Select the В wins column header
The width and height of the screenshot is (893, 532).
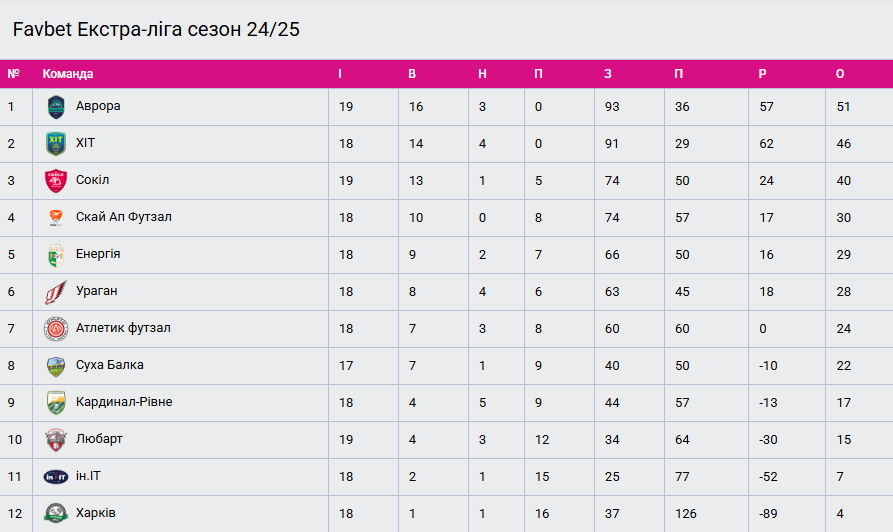click(x=412, y=74)
